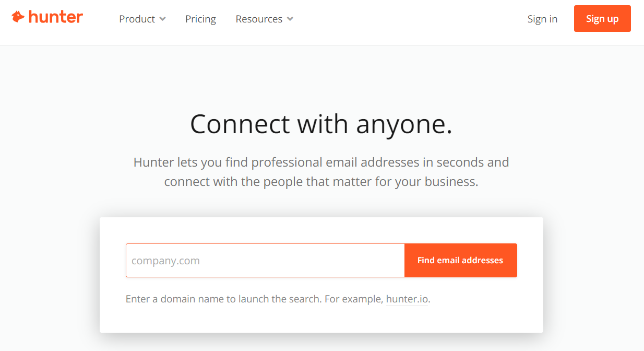
Task: Click the For example text before hunter.io
Action: pos(354,299)
